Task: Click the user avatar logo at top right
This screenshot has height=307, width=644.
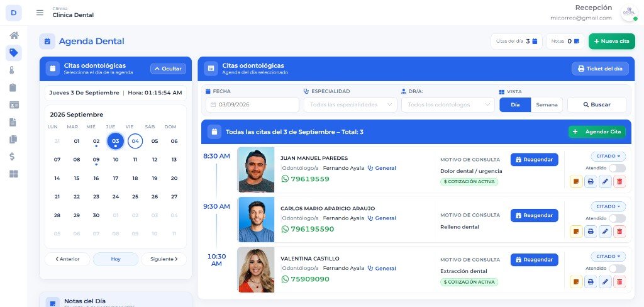Action: [629, 13]
